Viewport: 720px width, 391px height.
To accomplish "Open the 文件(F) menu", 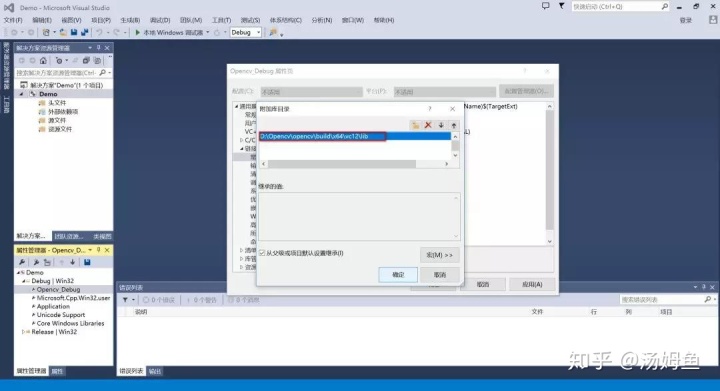I will (13, 20).
